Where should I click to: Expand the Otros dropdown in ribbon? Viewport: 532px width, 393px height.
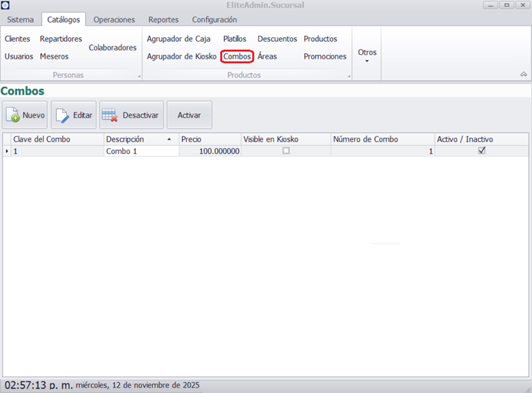coord(367,55)
